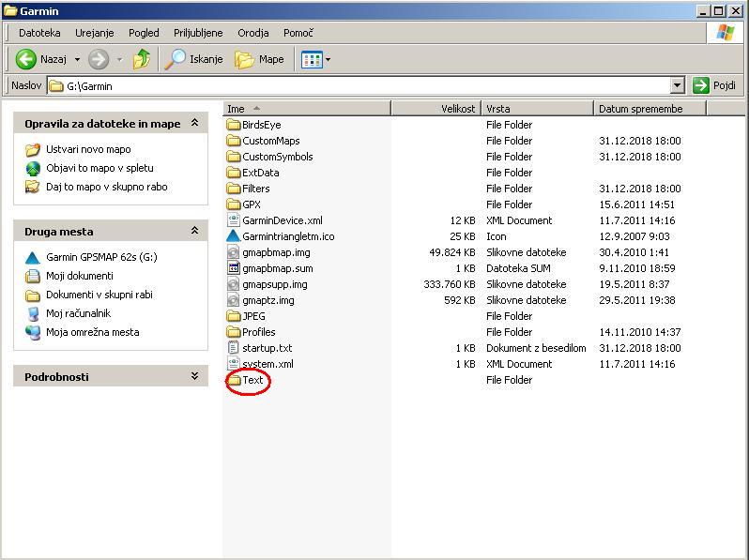Select the gmapbmap.sum file icon
The height and width of the screenshot is (560, 749).
233,268
